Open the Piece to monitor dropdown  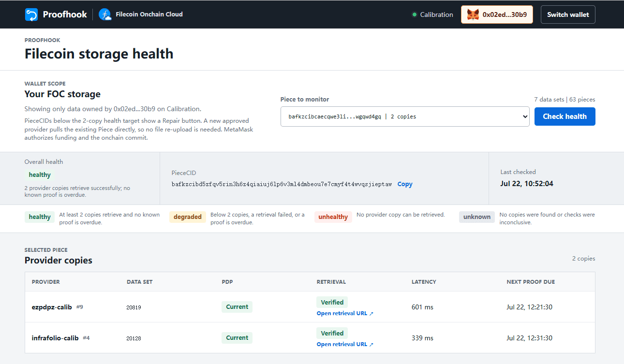click(x=405, y=116)
